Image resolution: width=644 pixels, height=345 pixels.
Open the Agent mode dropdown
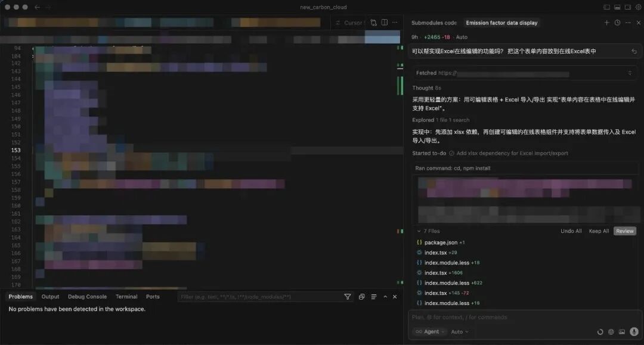click(428, 332)
